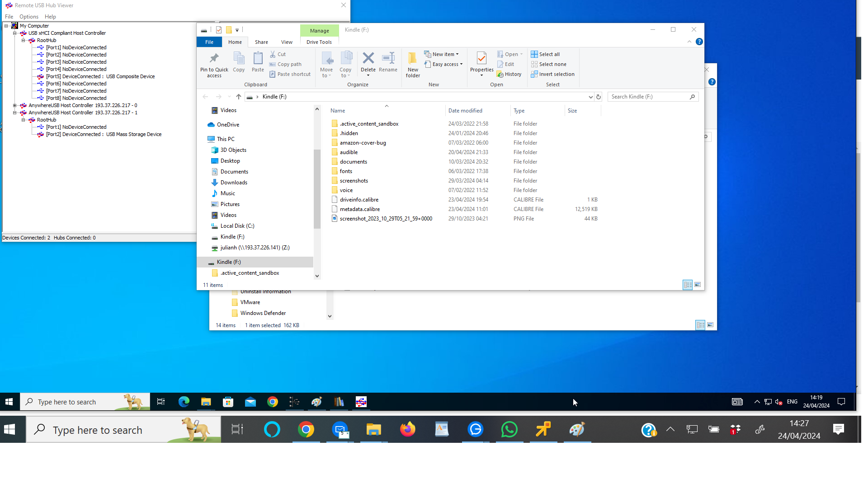The height and width of the screenshot is (488, 868).
Task: Click the Delete X icon in ribbon
Action: pos(368,59)
